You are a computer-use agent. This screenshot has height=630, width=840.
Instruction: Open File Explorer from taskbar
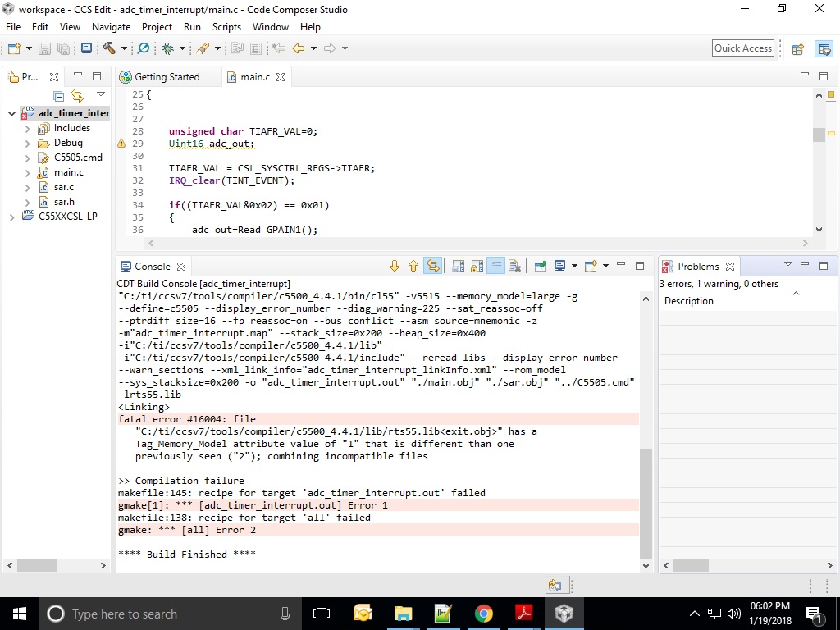click(x=403, y=614)
